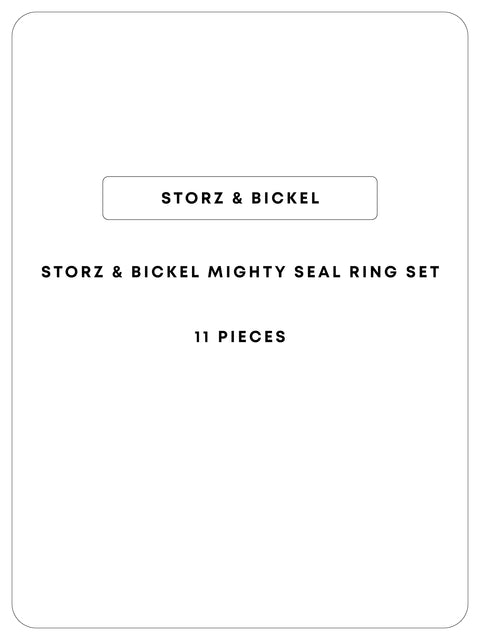The image size is (480, 640).
Task: Click the ampersand inside the brand box
Action: click(238, 198)
